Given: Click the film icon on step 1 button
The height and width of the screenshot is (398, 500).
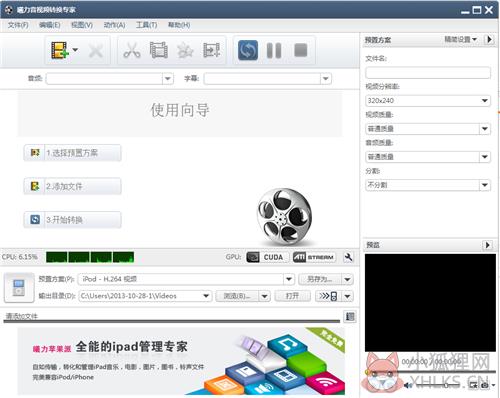Looking at the screenshot, I should [x=35, y=153].
